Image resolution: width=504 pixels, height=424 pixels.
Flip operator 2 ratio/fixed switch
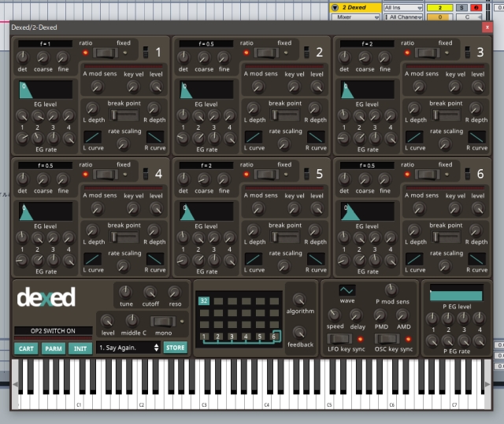[x=265, y=53]
